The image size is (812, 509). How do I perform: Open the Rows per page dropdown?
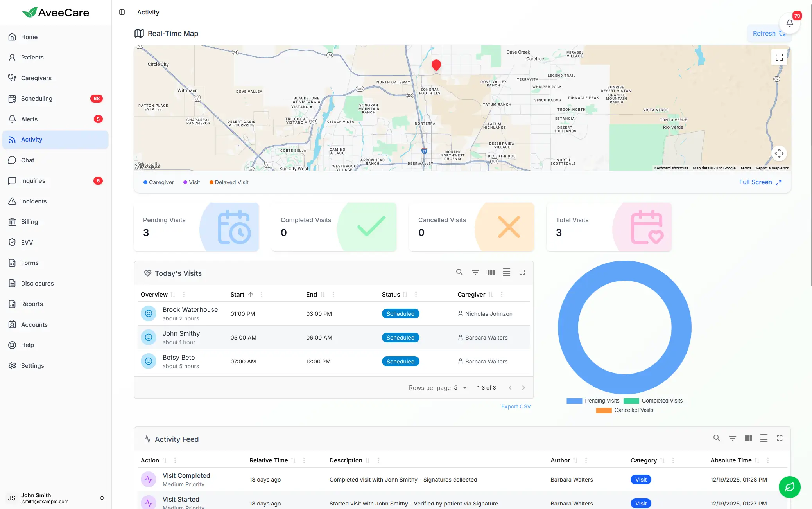460,388
